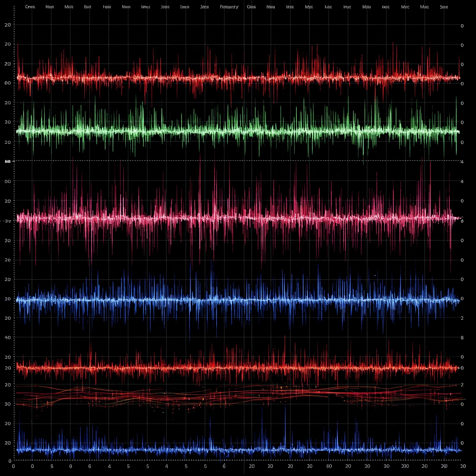Screen dimensions: 476x476
Task: Click the bottom dark-blue waveform track
Action: [x=237, y=450]
